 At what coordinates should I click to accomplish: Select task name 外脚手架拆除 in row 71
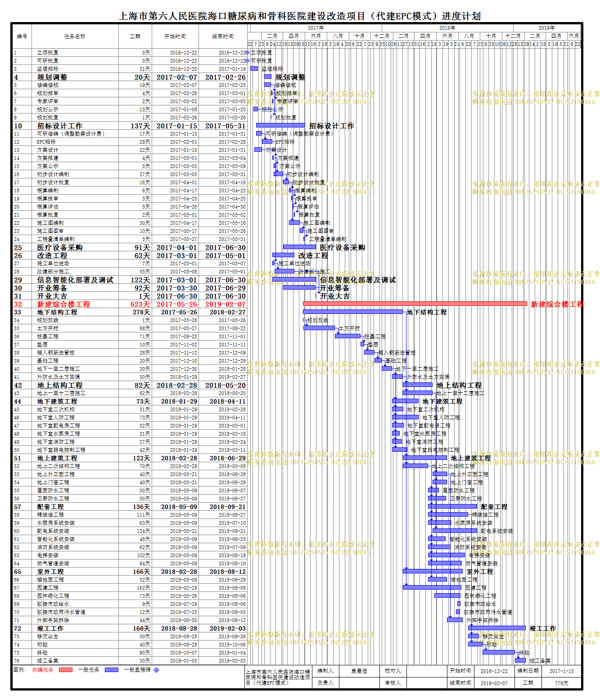point(53,620)
